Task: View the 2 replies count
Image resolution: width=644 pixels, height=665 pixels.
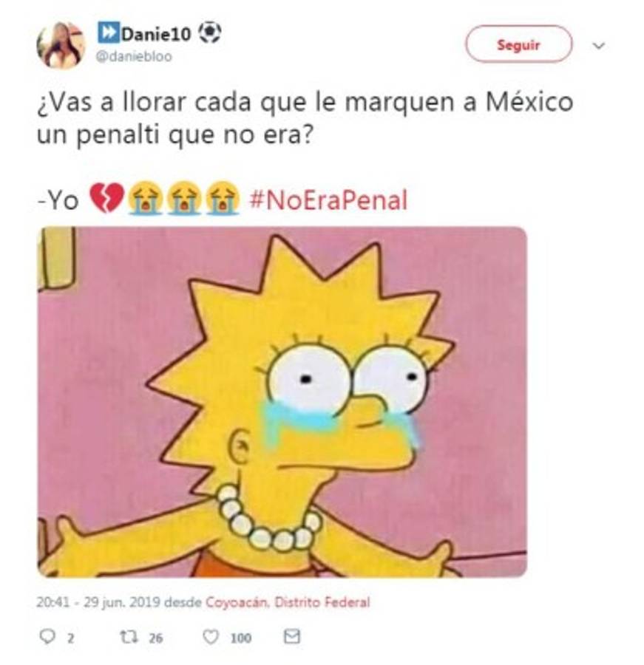Action: 70,638
